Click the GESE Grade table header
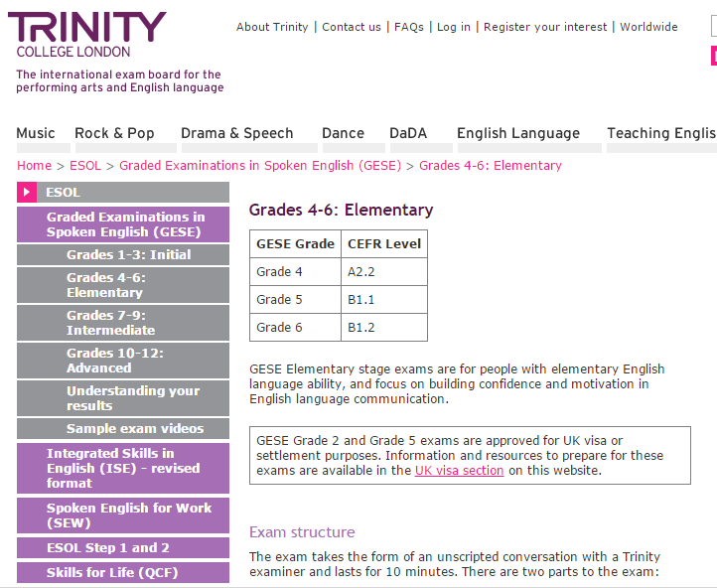Screen dimensions: 717x588 tap(295, 244)
